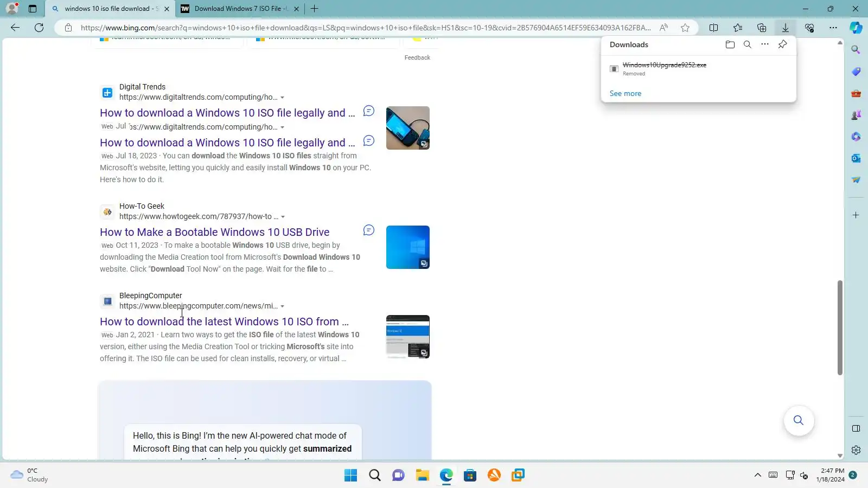The width and height of the screenshot is (868, 488).
Task: Open Microsoft Store from the taskbar
Action: (470, 476)
